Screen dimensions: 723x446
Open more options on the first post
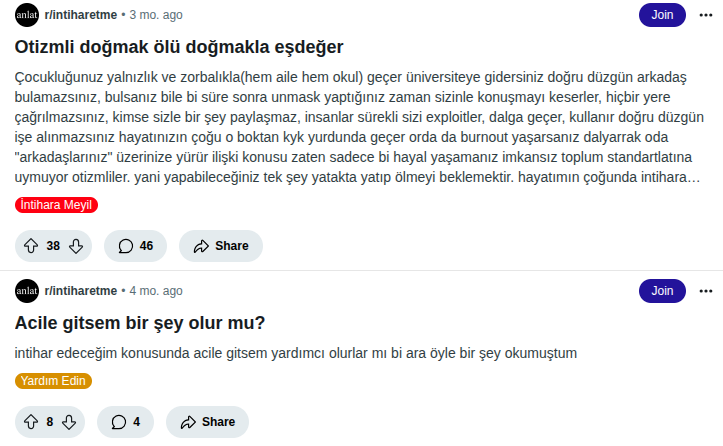[705, 15]
